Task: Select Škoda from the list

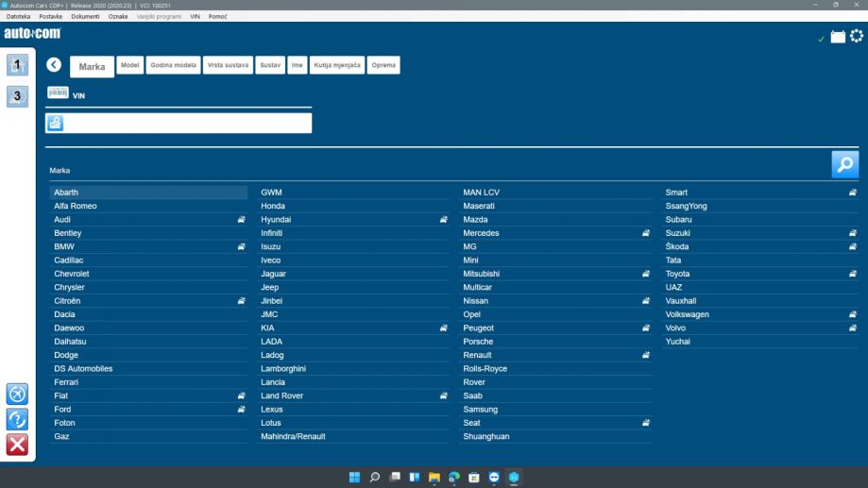Action: pos(760,246)
